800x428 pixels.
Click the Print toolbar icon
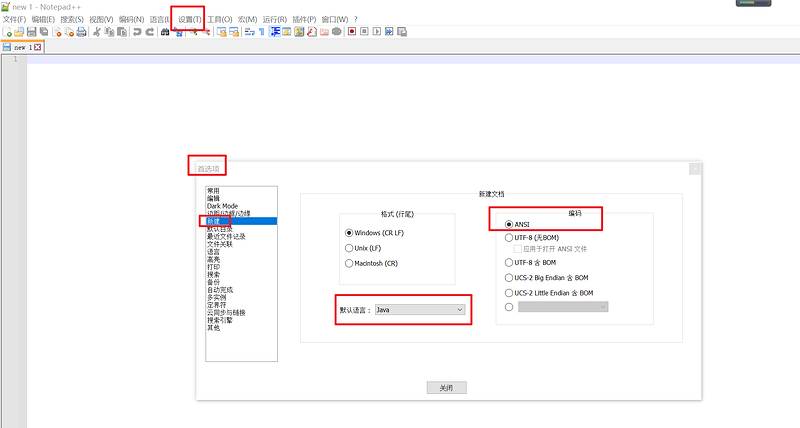tap(81, 32)
